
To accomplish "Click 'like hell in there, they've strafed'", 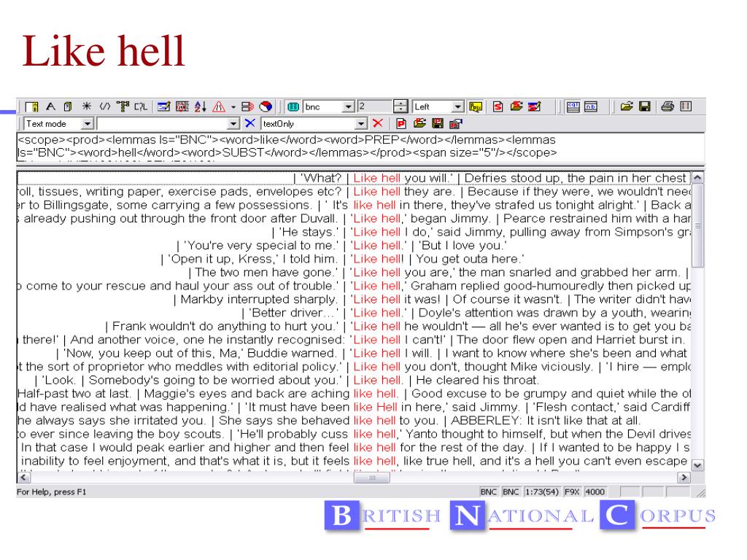I will [495, 205].
